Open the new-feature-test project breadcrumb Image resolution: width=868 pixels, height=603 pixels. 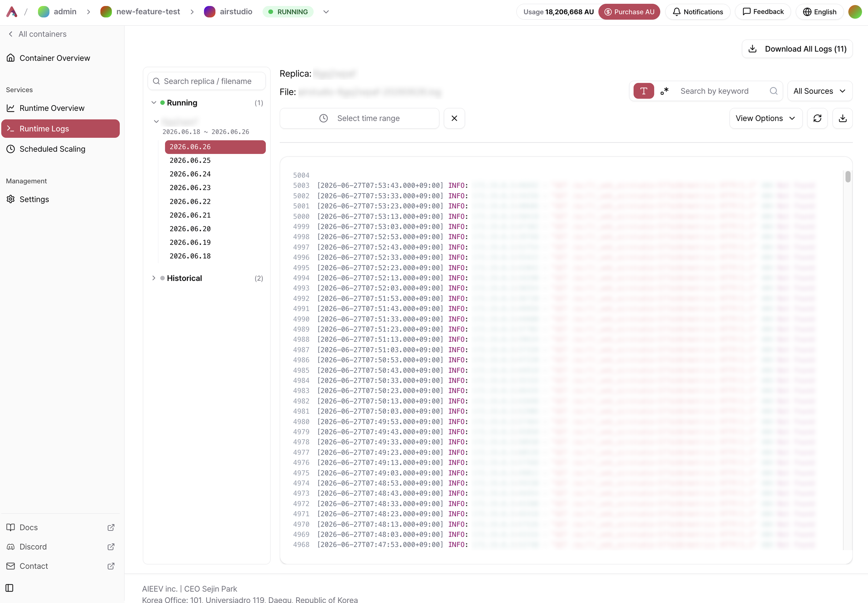tap(140, 12)
